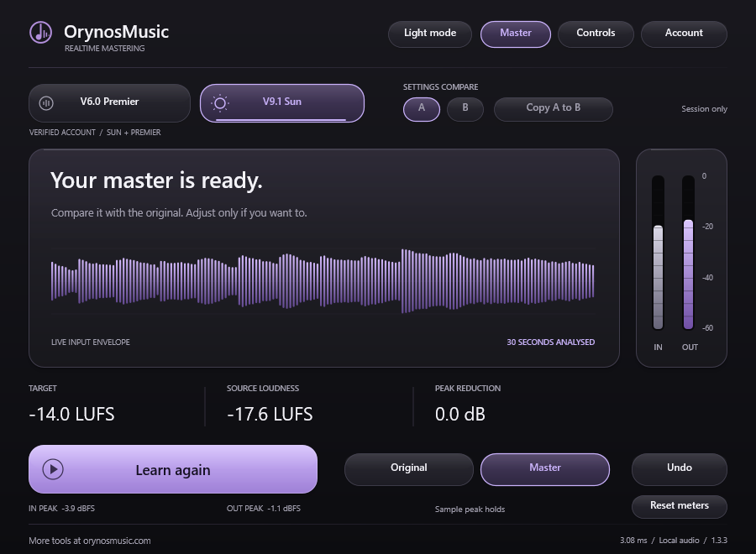Open the Controls tab
This screenshot has width=756, height=554.
point(596,34)
